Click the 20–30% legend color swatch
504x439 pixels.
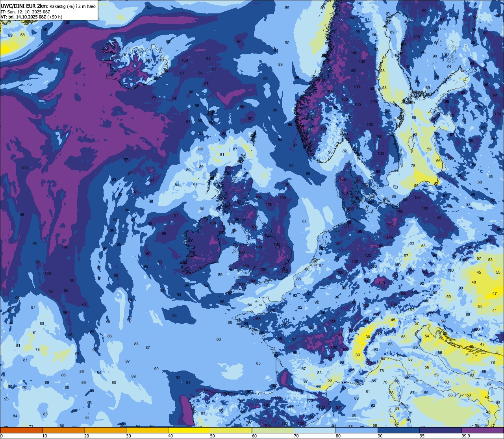[105, 430]
